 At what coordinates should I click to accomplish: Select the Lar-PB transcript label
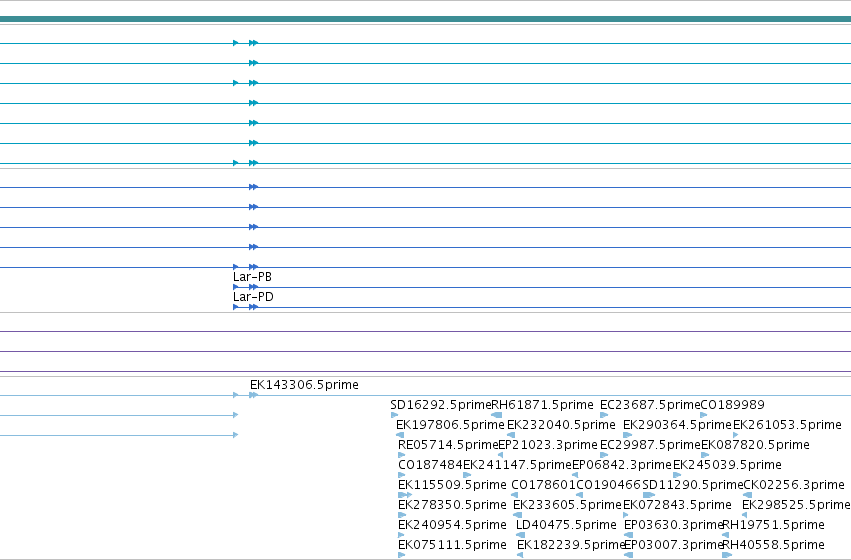(252, 277)
